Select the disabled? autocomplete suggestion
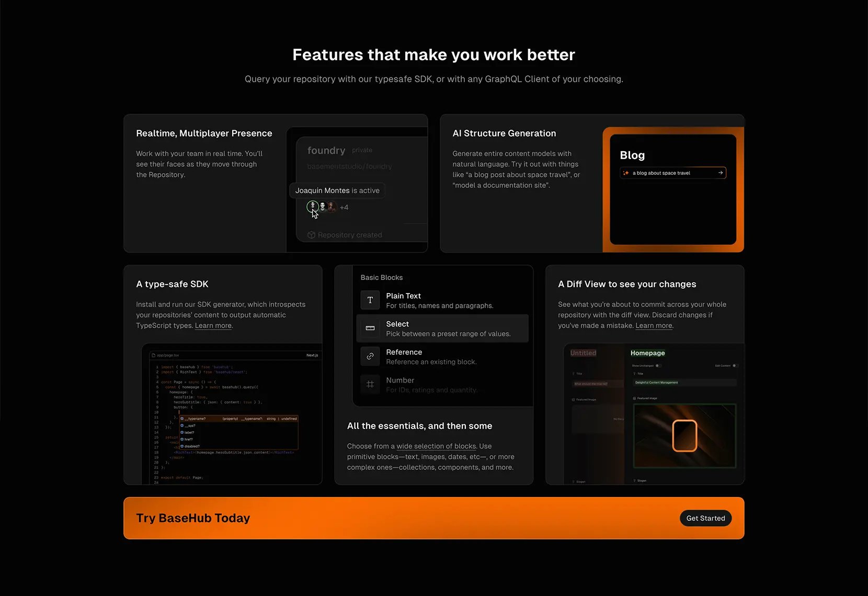The height and width of the screenshot is (596, 868). click(x=239, y=446)
